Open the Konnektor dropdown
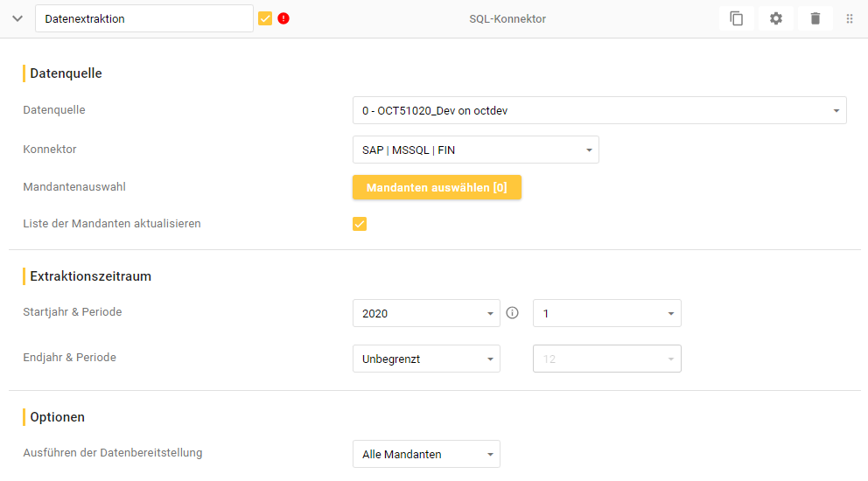 (x=475, y=150)
